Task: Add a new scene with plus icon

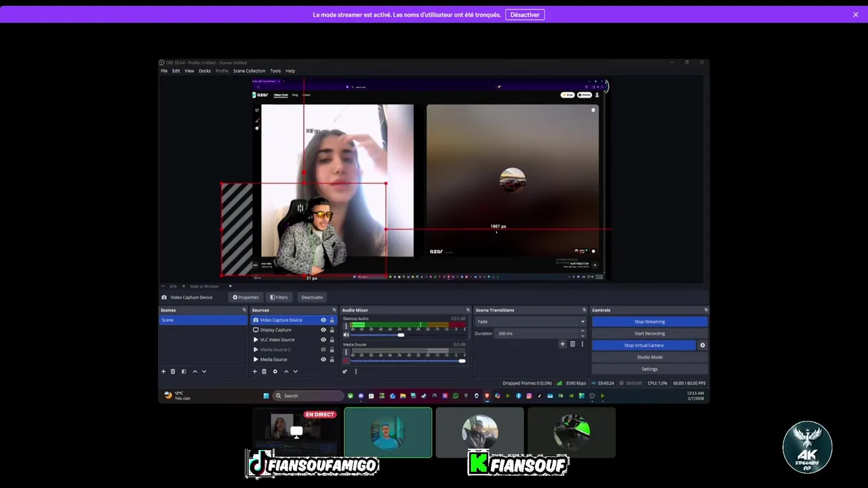Action: click(x=163, y=371)
